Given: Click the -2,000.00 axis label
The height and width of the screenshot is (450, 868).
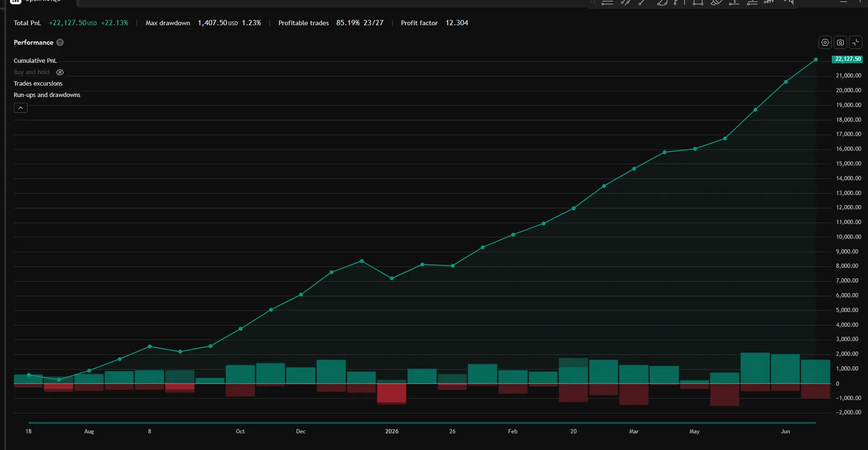Looking at the screenshot, I should [x=848, y=413].
